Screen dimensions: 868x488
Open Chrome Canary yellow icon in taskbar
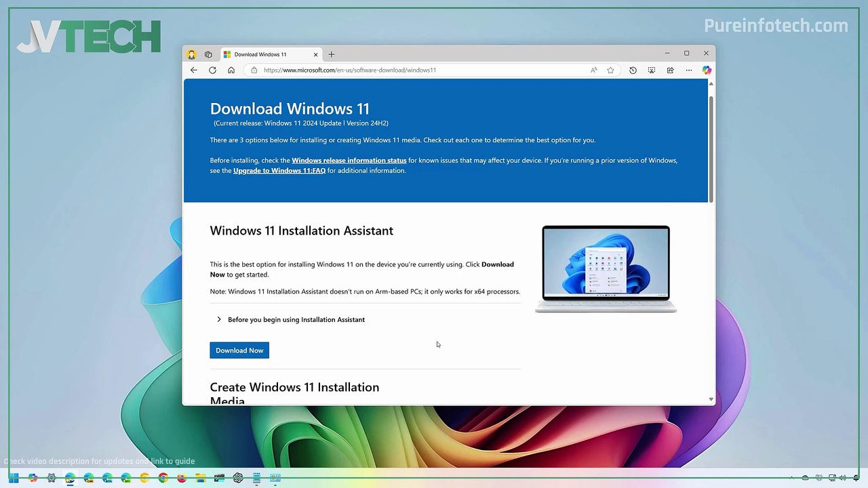(144, 478)
